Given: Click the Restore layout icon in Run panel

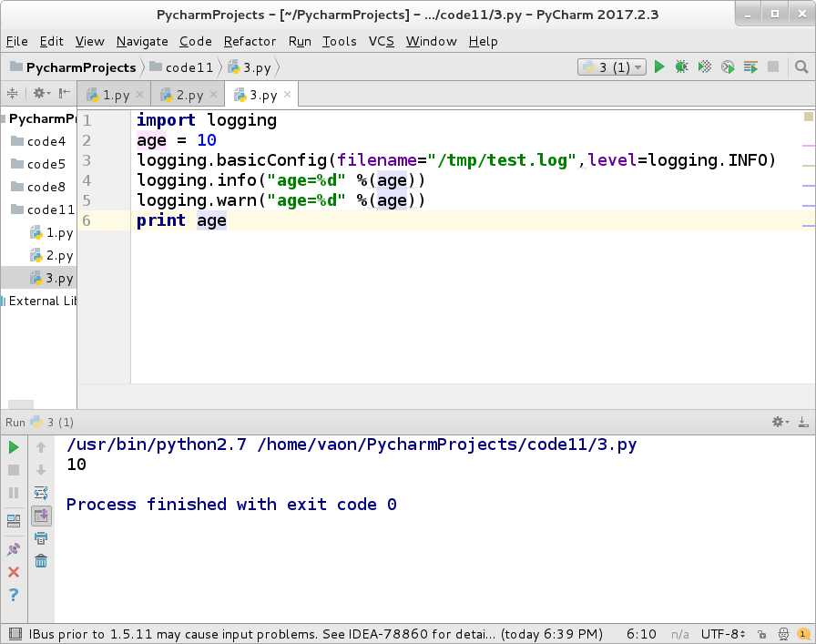Looking at the screenshot, I should click(14, 521).
